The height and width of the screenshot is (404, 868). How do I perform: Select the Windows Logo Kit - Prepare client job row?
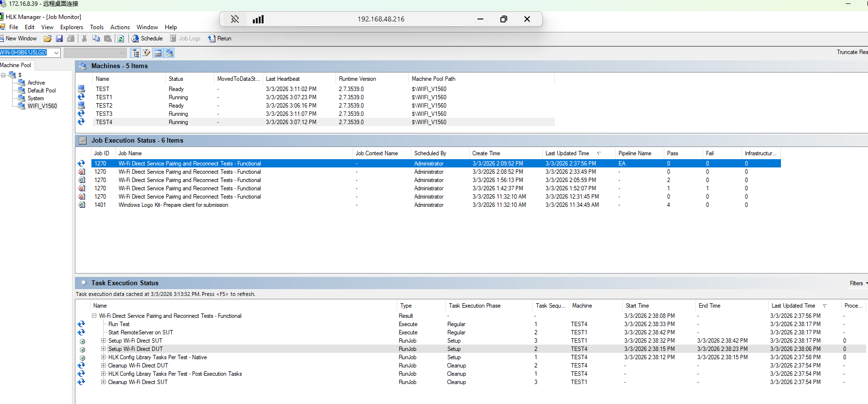[436, 205]
